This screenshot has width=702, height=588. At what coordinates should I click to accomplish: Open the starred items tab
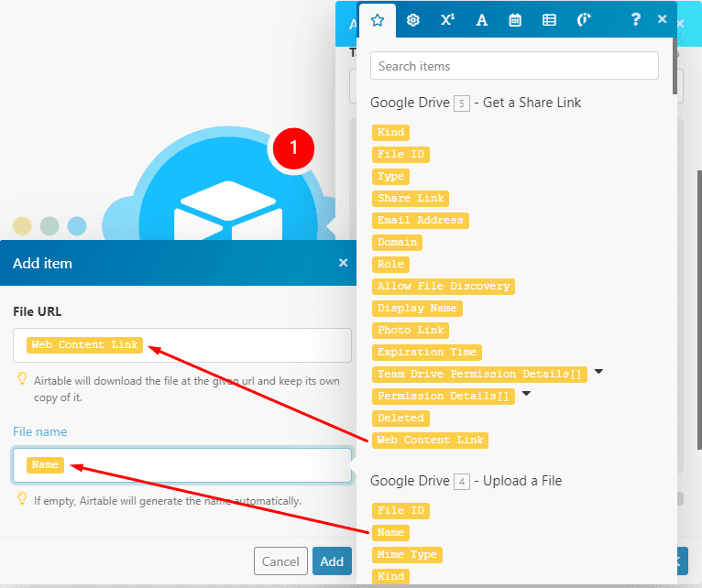click(x=377, y=19)
